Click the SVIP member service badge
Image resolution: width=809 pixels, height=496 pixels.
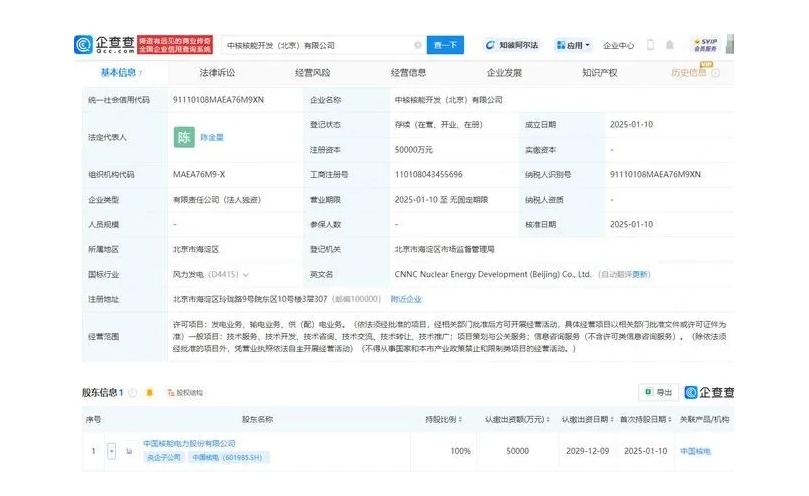[x=705, y=45]
